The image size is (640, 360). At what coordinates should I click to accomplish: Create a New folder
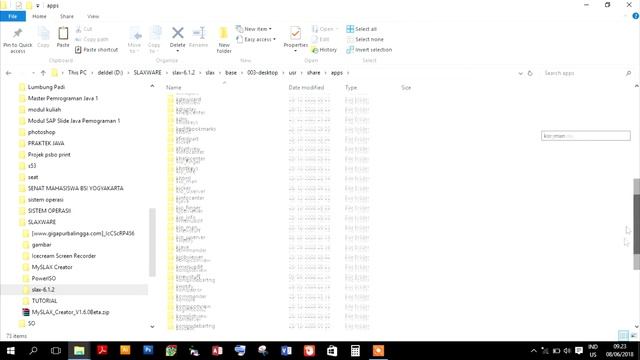224,40
